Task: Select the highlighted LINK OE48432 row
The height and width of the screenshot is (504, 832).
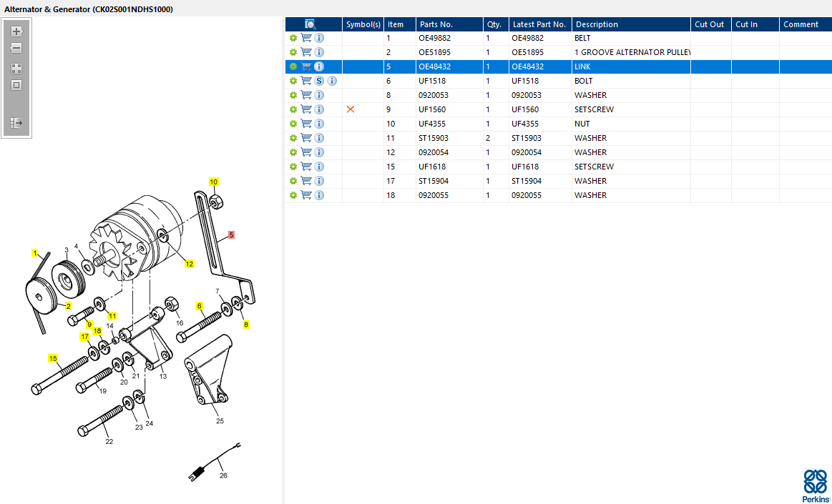Action: tap(558, 66)
